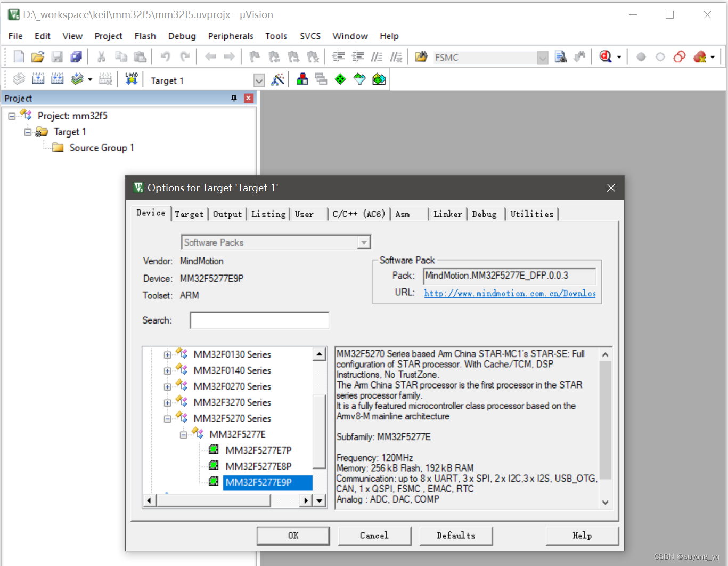Switch to the C/C++ (AC6) tab
Image resolution: width=728 pixels, height=566 pixels.
tap(358, 214)
